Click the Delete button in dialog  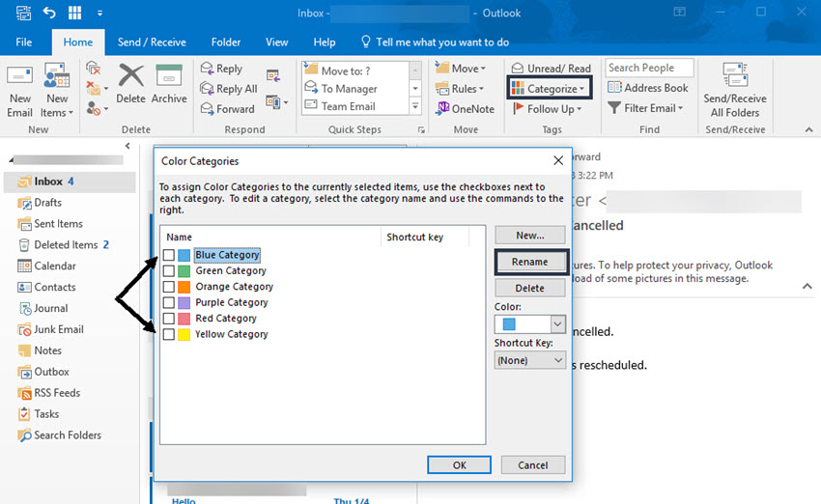530,289
